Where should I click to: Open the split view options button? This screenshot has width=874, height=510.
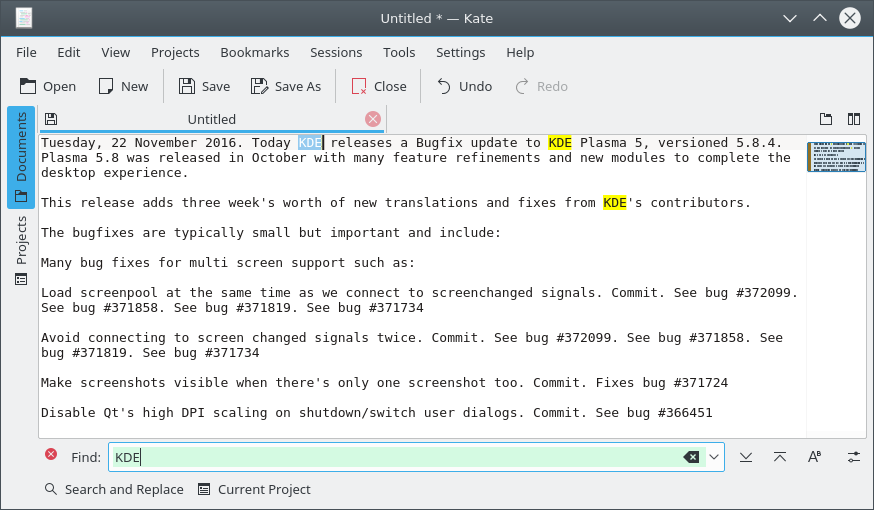pyautogui.click(x=854, y=119)
